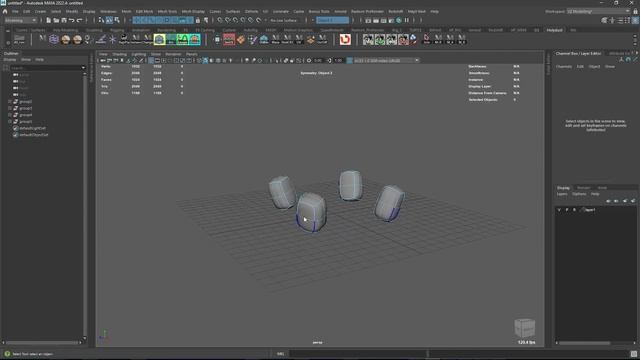The width and height of the screenshot is (640, 360).
Task: Open render view from status line
Action: (368, 20)
